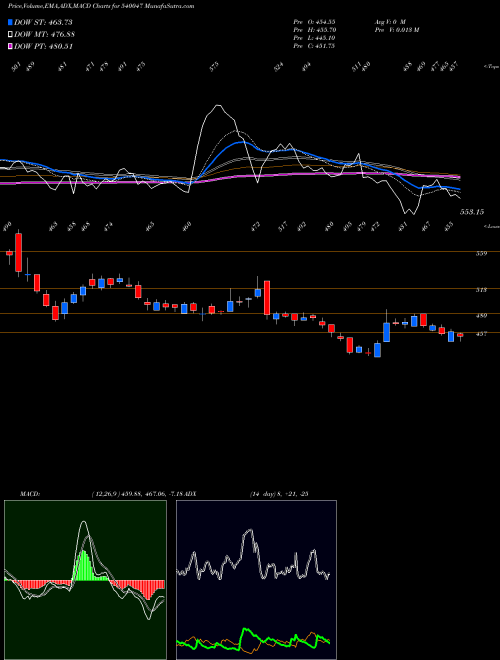Select the 'DOW PT: 480.51' legend label

[x=44, y=47]
